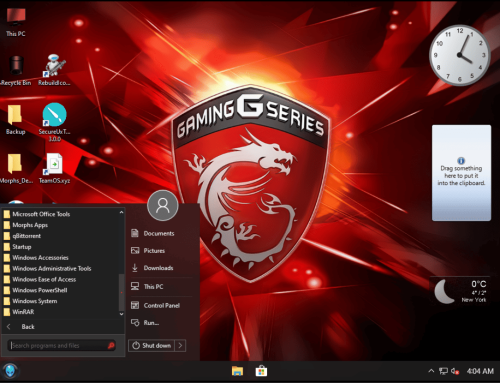The image size is (500, 383).
Task: Click the Shut down button
Action: [x=152, y=346]
